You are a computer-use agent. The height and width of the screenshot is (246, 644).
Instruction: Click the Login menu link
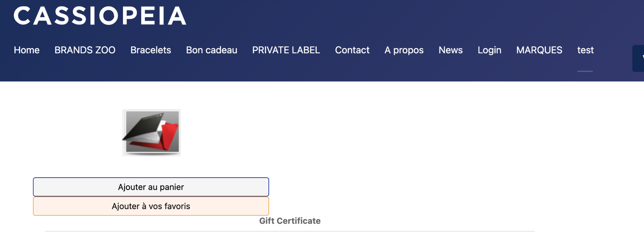click(489, 50)
